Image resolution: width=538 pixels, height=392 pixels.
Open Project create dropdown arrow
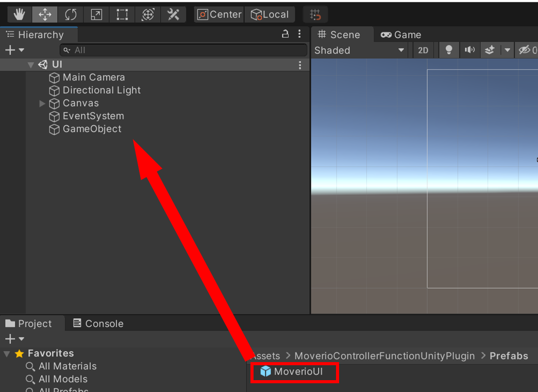(x=22, y=339)
